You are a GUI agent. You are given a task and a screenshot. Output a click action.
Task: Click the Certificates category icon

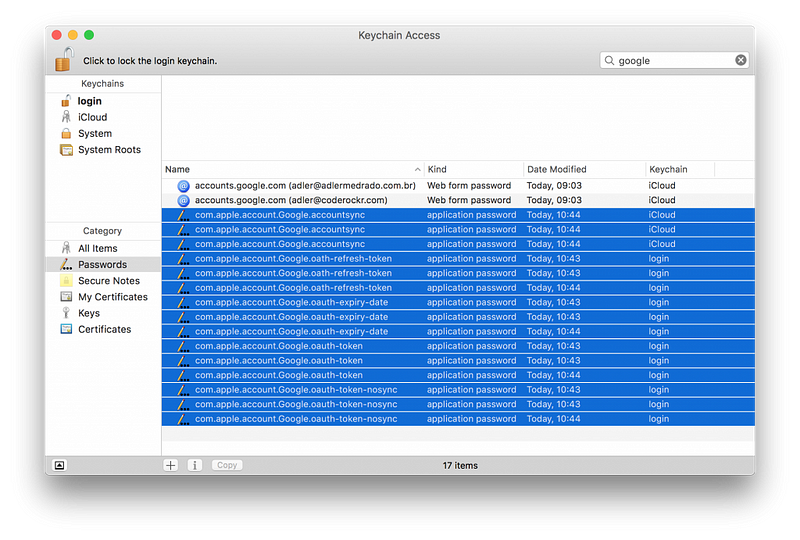[x=66, y=329]
